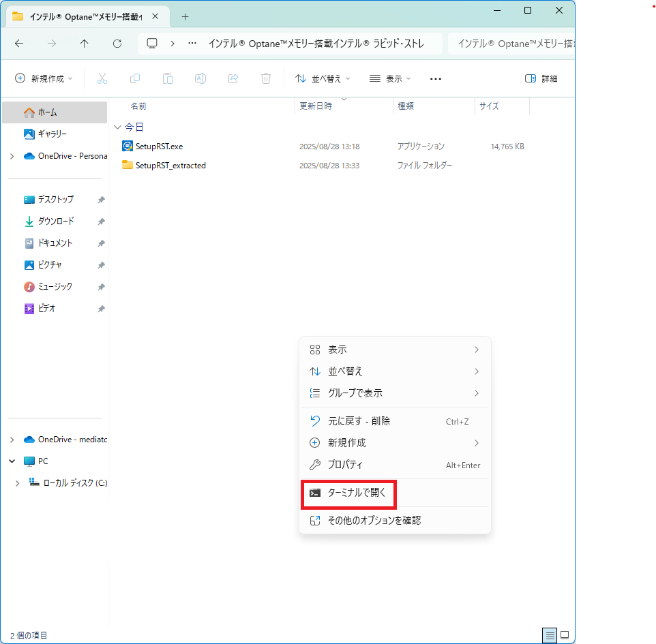
Task: Navigate up one folder level
Action: tap(85, 44)
